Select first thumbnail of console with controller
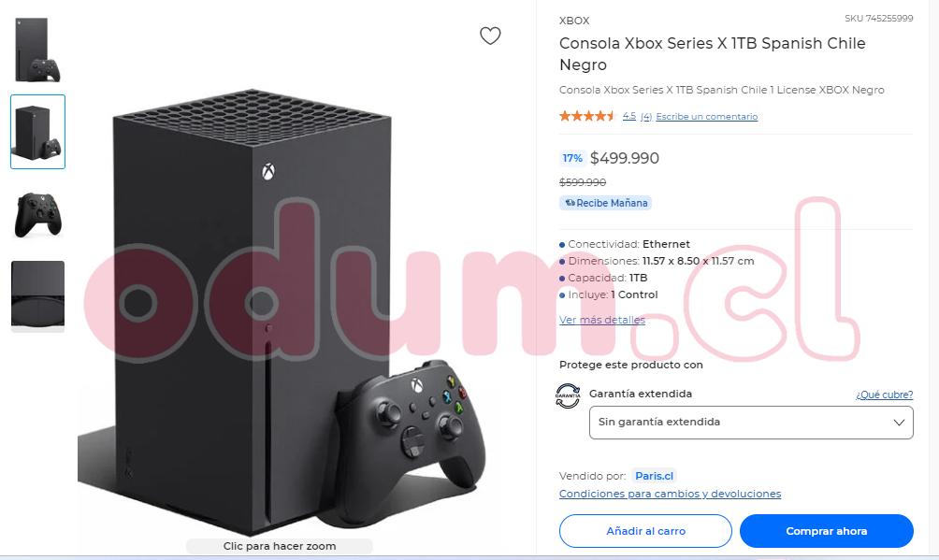Screen dimensions: 939x560 pos(37,50)
